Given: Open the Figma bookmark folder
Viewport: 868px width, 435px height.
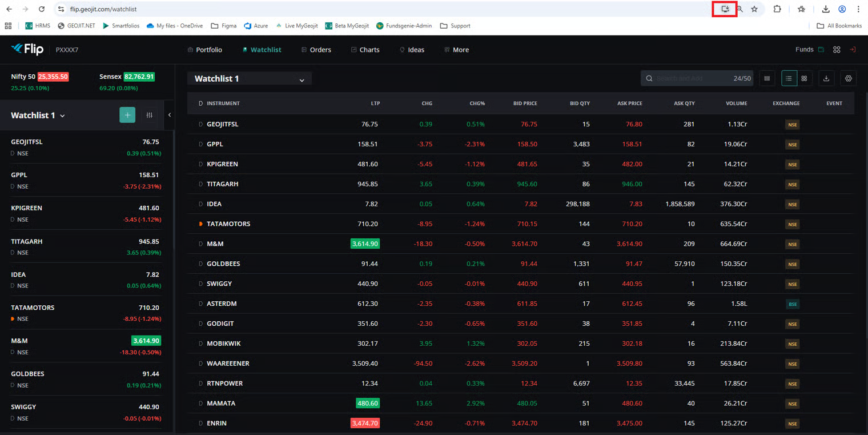Looking at the screenshot, I should click(224, 26).
